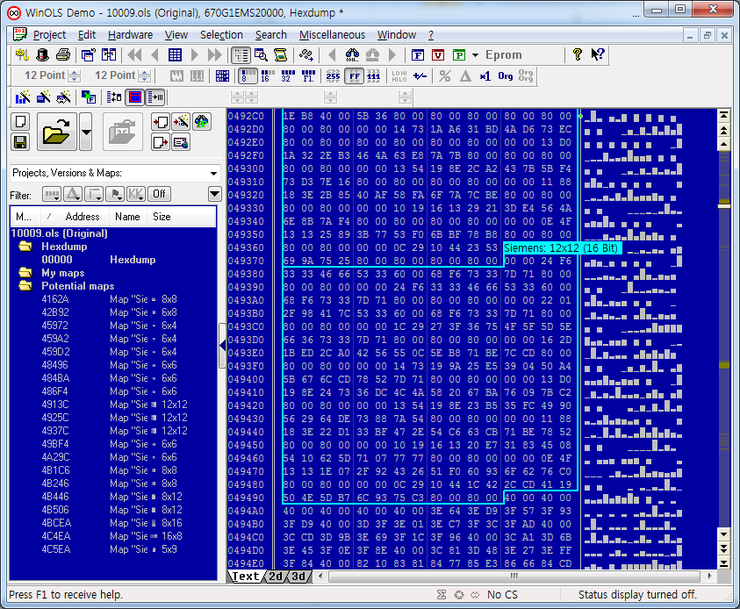
Task: Switch to the 2d tab
Action: [x=275, y=576]
